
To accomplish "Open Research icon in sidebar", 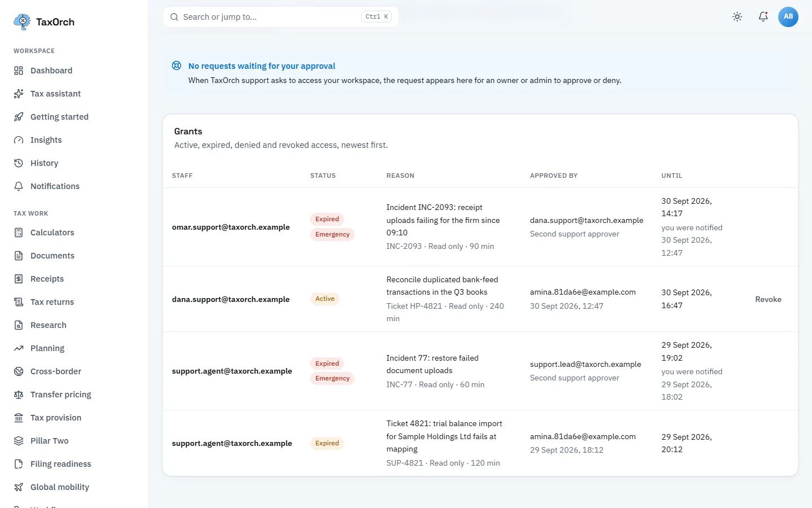I will (19, 325).
